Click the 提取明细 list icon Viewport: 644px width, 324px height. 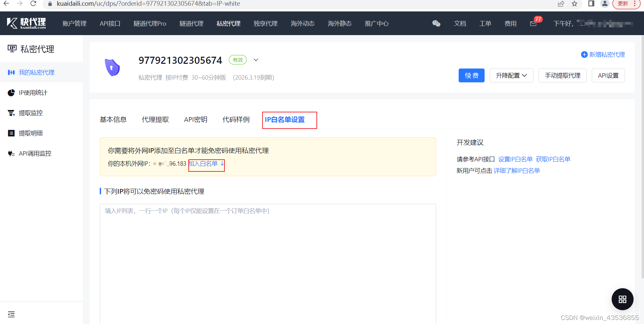[11, 133]
